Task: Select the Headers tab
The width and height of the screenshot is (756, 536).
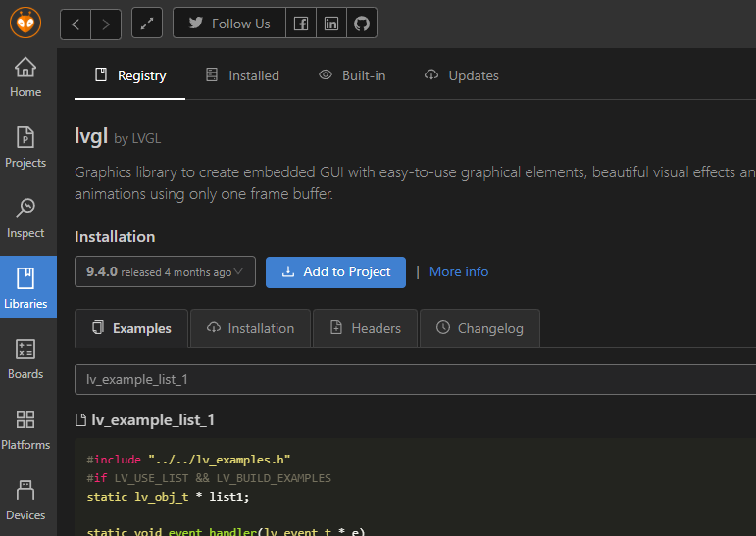Action: coord(365,328)
